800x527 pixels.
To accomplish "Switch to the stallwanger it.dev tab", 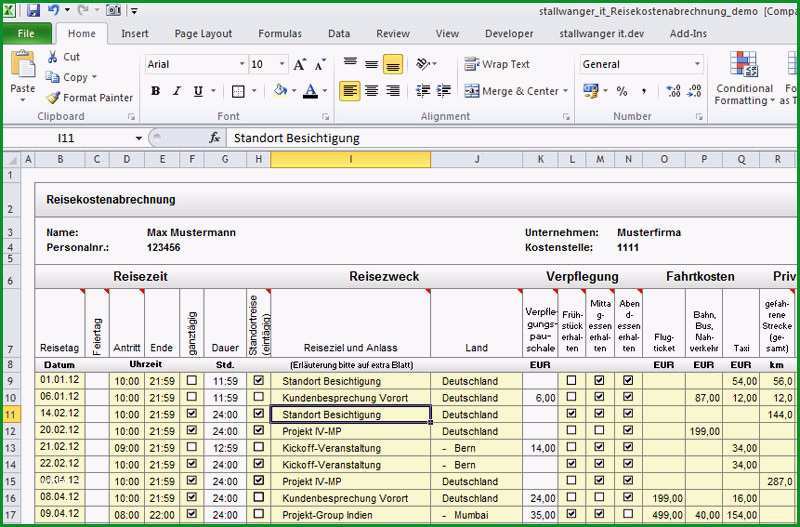I will coord(602,34).
